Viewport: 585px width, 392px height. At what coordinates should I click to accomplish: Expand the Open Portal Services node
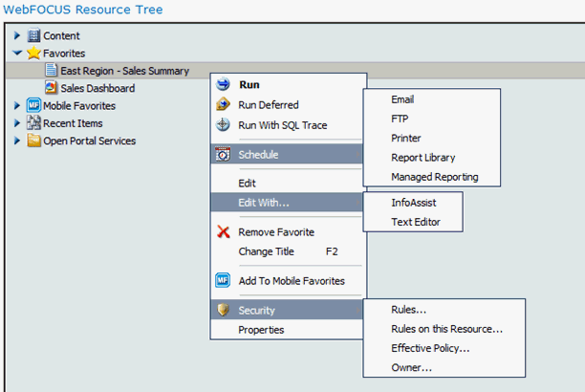[17, 141]
